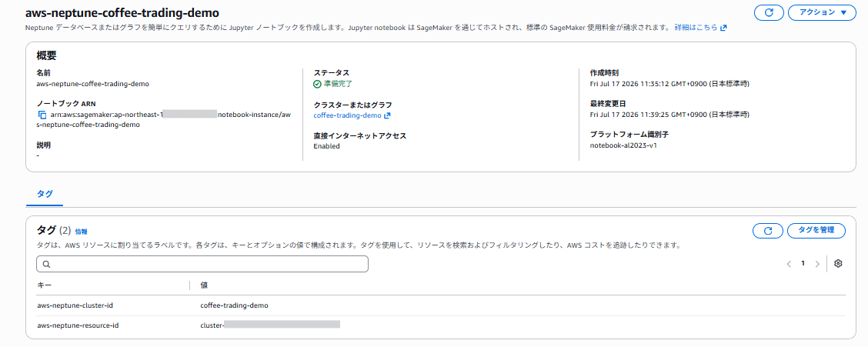Click the タグを管理 button

coord(818,231)
